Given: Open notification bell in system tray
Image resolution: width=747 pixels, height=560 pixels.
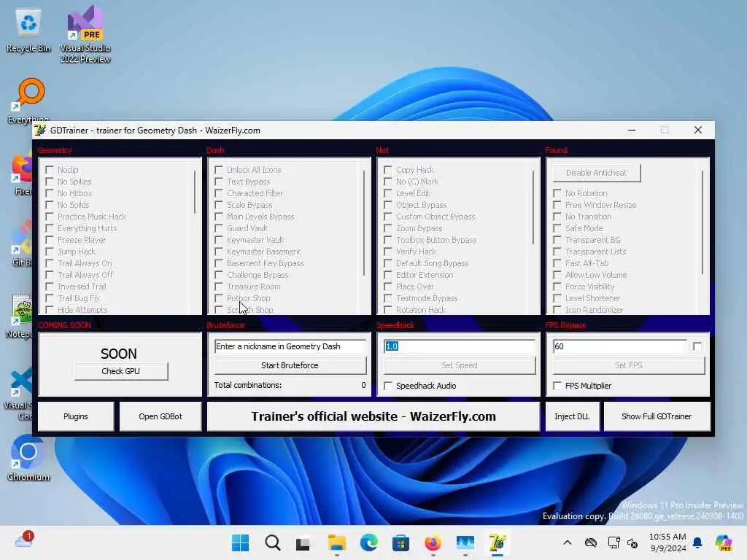Looking at the screenshot, I should click(x=697, y=542).
